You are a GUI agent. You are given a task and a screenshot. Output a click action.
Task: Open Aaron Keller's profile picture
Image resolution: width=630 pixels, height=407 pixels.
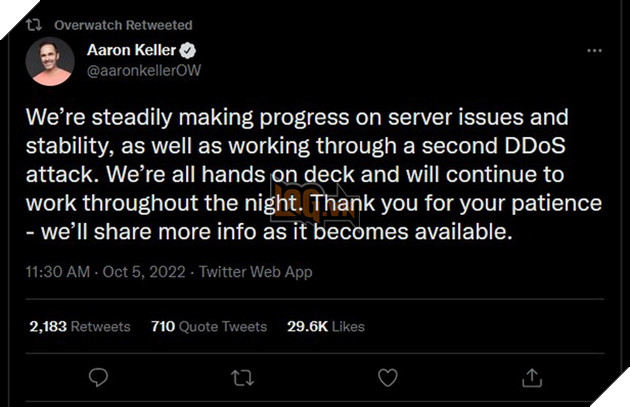coord(52,62)
